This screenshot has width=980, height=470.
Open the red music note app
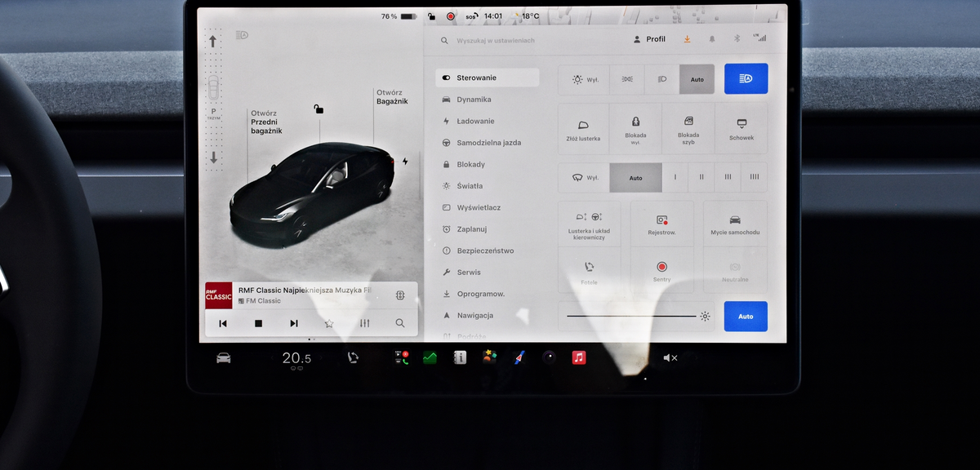pyautogui.click(x=579, y=357)
